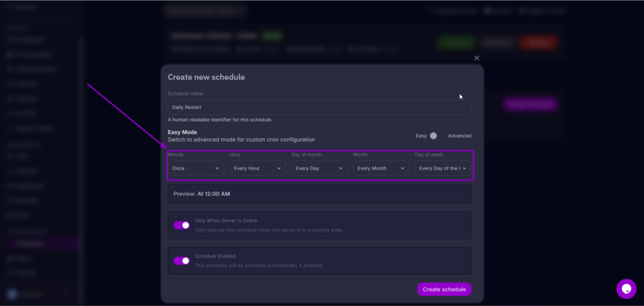This screenshot has height=306, width=644.
Task: Expand the Hour dropdown showing Every Hour
Action: point(257,168)
